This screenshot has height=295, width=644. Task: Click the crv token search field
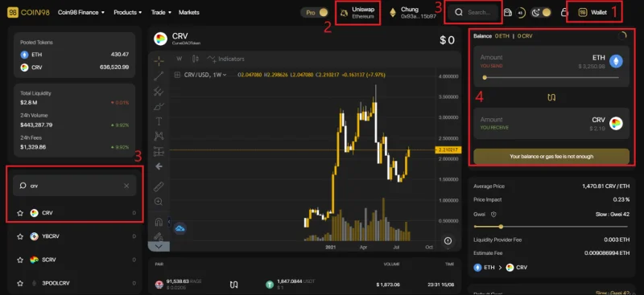[x=75, y=186]
